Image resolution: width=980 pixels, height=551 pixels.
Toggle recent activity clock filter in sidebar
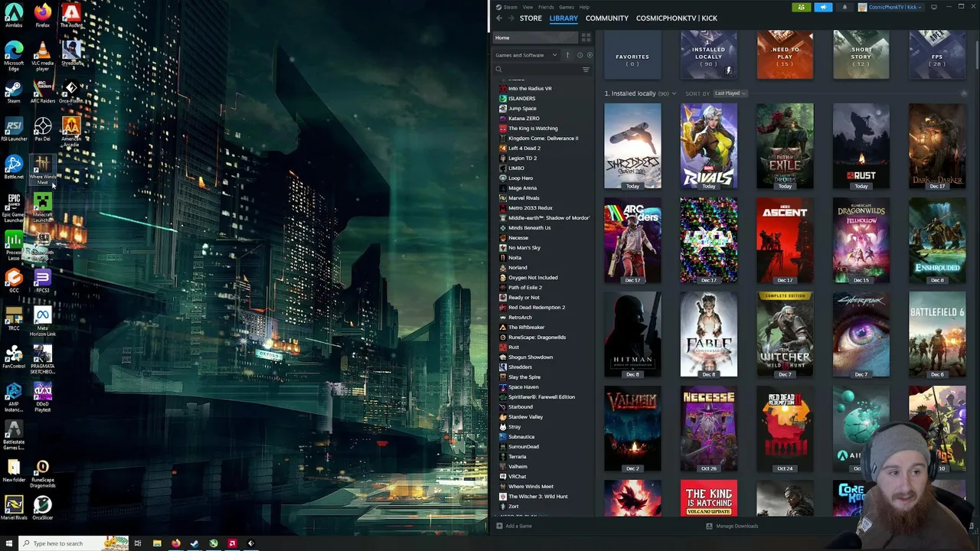coord(580,55)
